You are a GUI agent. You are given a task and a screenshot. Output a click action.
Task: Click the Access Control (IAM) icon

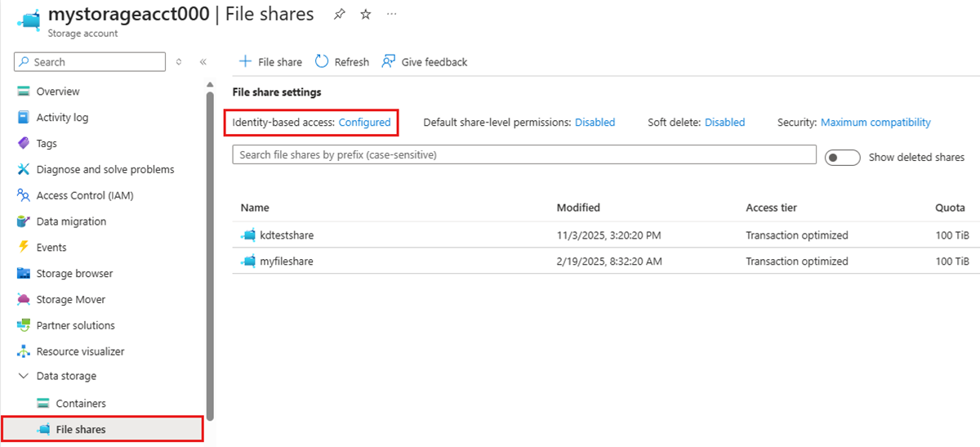pyautogui.click(x=23, y=195)
